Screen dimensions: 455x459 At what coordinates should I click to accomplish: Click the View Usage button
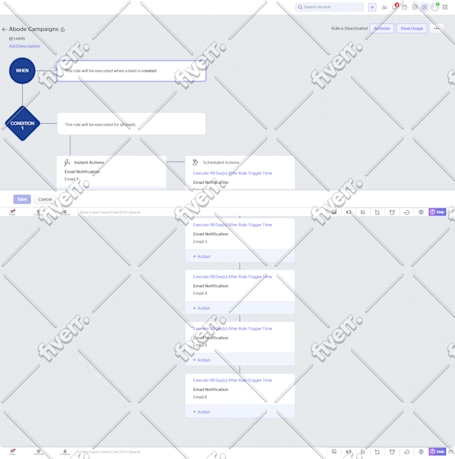(412, 28)
